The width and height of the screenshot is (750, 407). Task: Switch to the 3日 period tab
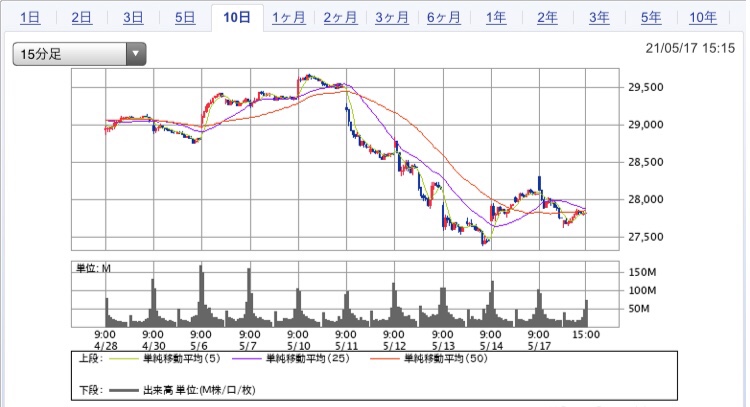click(x=133, y=18)
